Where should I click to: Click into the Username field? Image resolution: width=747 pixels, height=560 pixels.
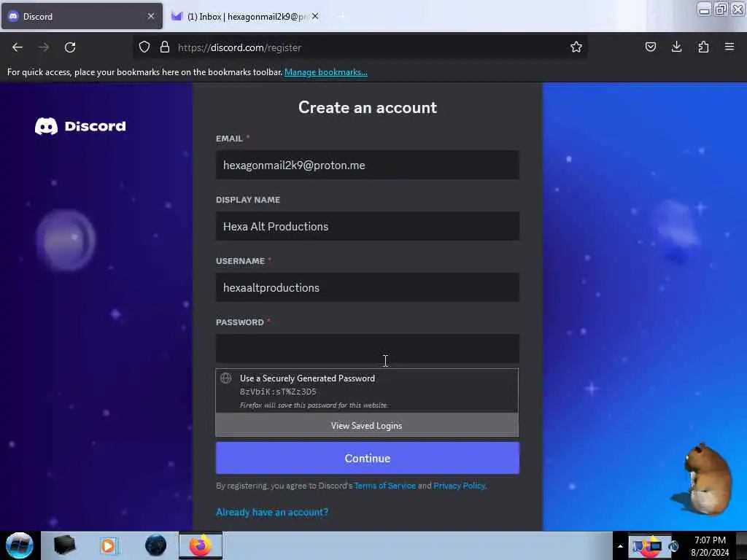(368, 287)
